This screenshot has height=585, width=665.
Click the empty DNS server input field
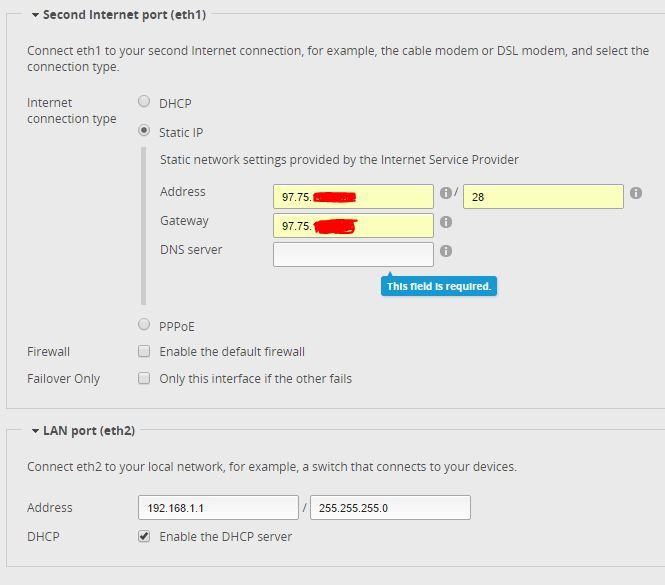coord(353,254)
